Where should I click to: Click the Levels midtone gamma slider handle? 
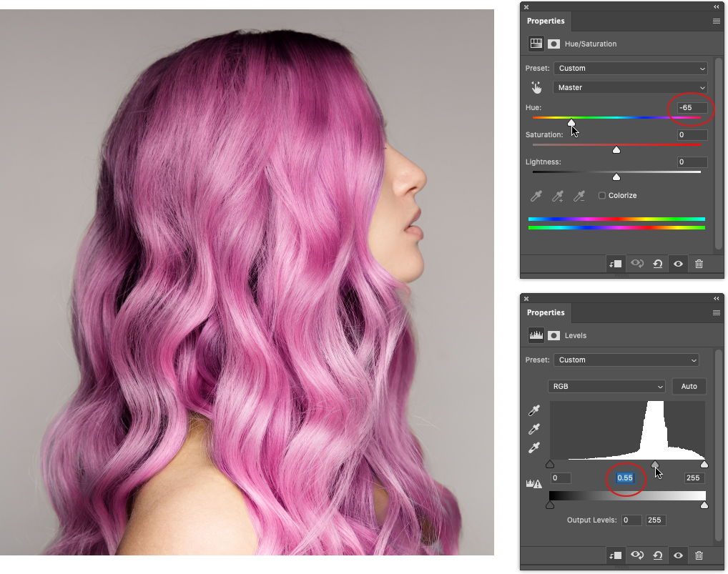click(x=654, y=465)
